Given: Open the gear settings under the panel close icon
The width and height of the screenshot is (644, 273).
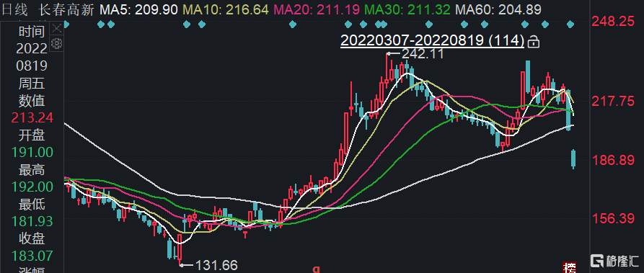Looking at the screenshot, I should tap(57, 43).
